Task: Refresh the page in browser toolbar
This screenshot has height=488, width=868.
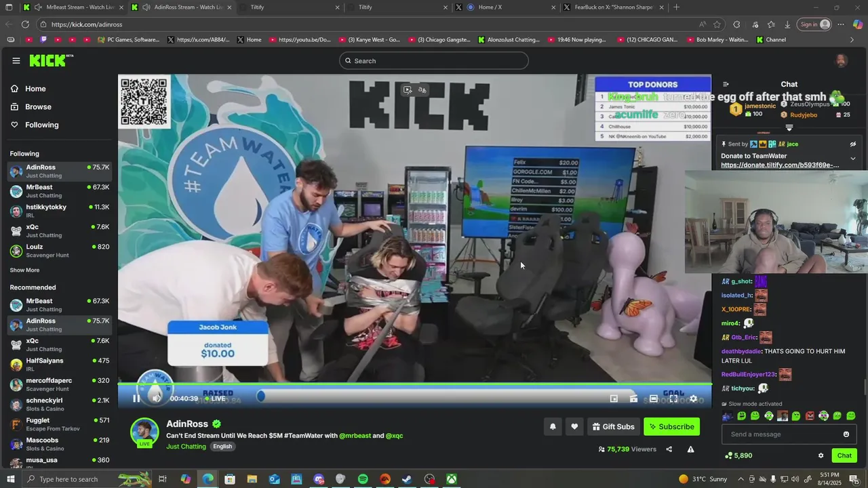Action: coord(25,24)
